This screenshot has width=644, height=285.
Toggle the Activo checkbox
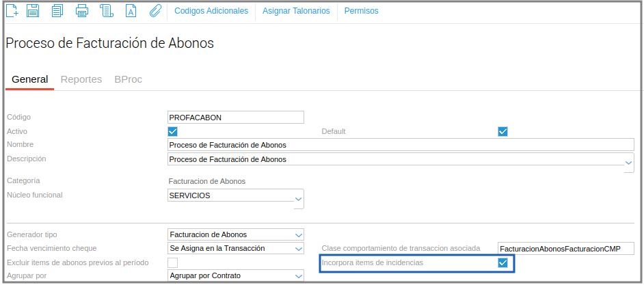tap(173, 131)
